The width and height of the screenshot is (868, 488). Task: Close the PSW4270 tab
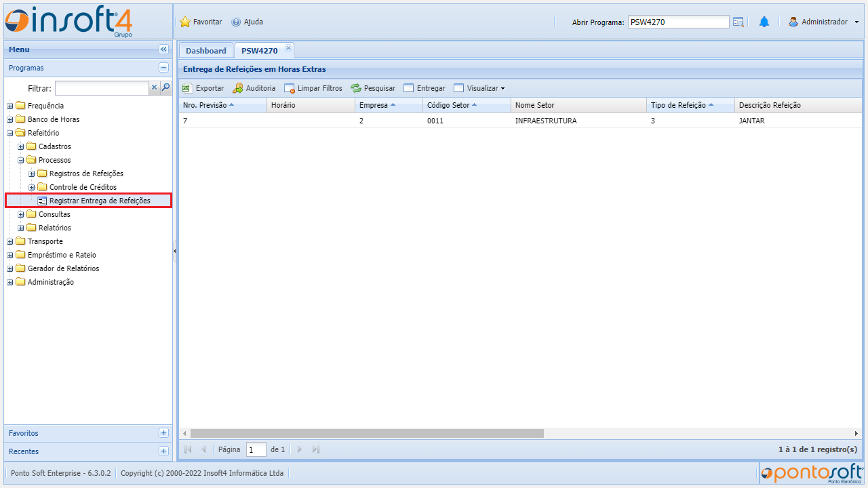[288, 47]
